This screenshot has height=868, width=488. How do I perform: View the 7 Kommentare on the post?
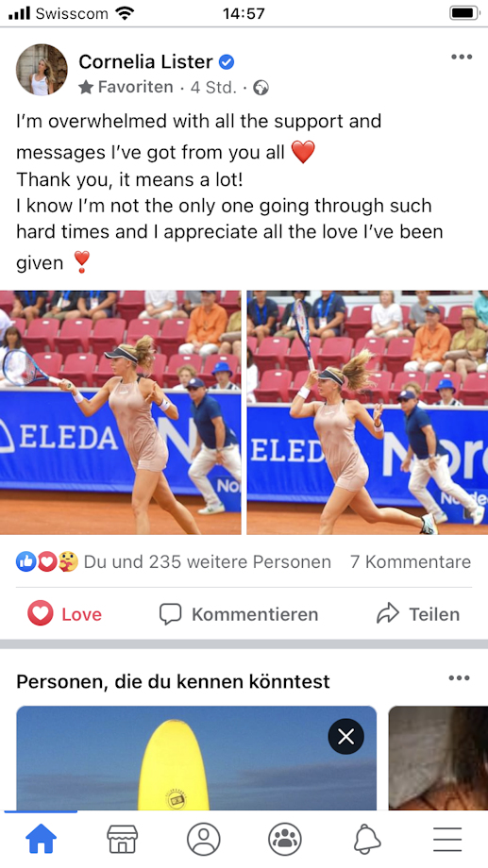pyautogui.click(x=411, y=562)
